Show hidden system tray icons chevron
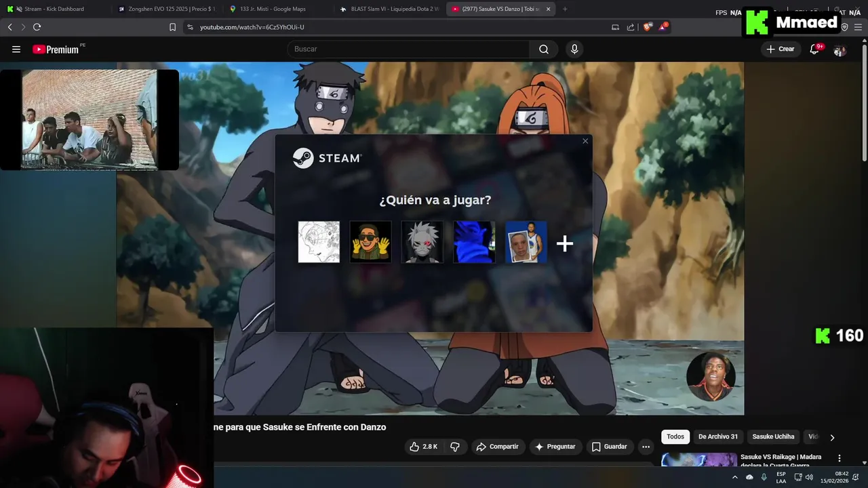The image size is (868, 488). coord(734,477)
